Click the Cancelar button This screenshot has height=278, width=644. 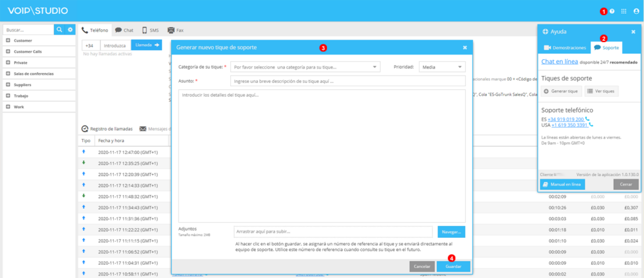tap(422, 267)
